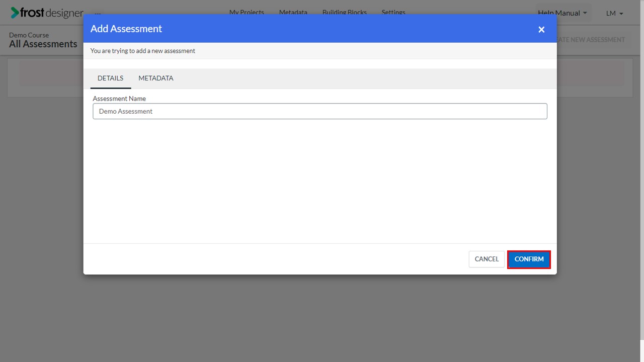Open the LM user menu

tap(615, 14)
